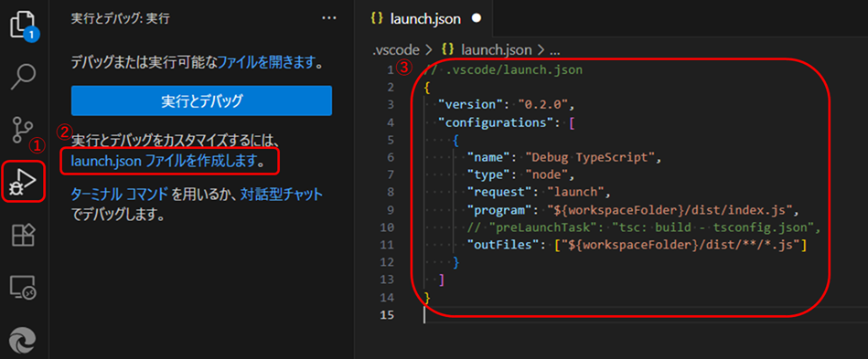Screen dimensions: 868x359
Task: Click the "node" value
Action: [546, 175]
